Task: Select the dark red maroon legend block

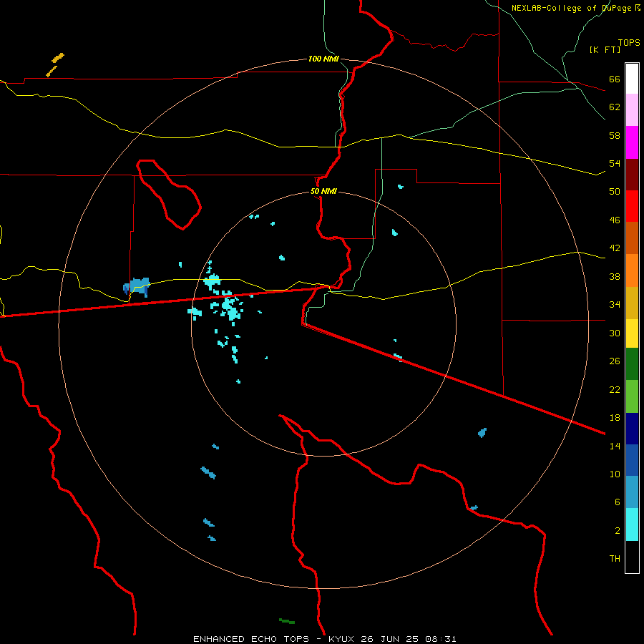Action: (632, 175)
